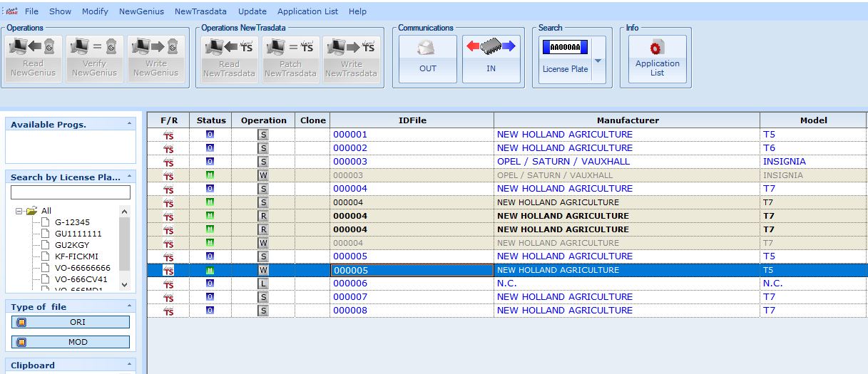Click the Operation column header
Image resolution: width=868 pixels, height=374 pixels.
click(264, 120)
